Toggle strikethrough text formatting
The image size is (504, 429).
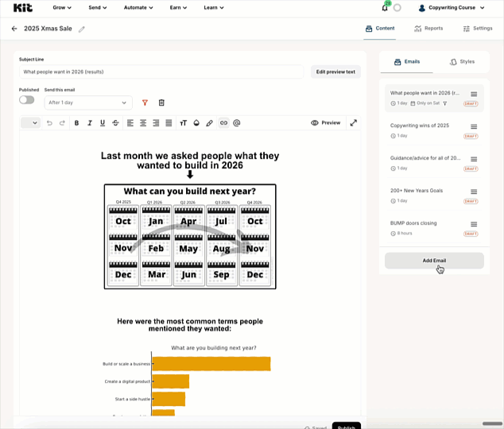click(115, 123)
